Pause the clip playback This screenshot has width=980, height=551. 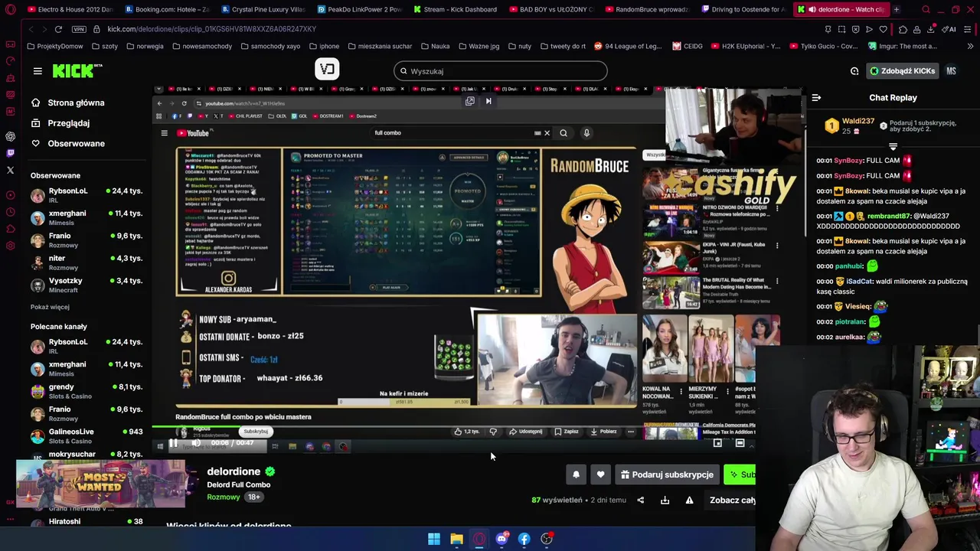[174, 443]
